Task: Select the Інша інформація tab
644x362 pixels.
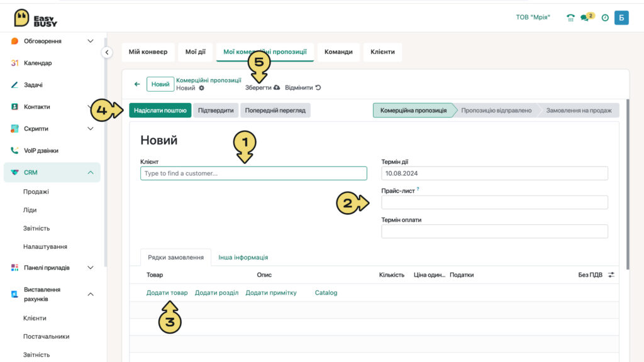Action: point(243,257)
